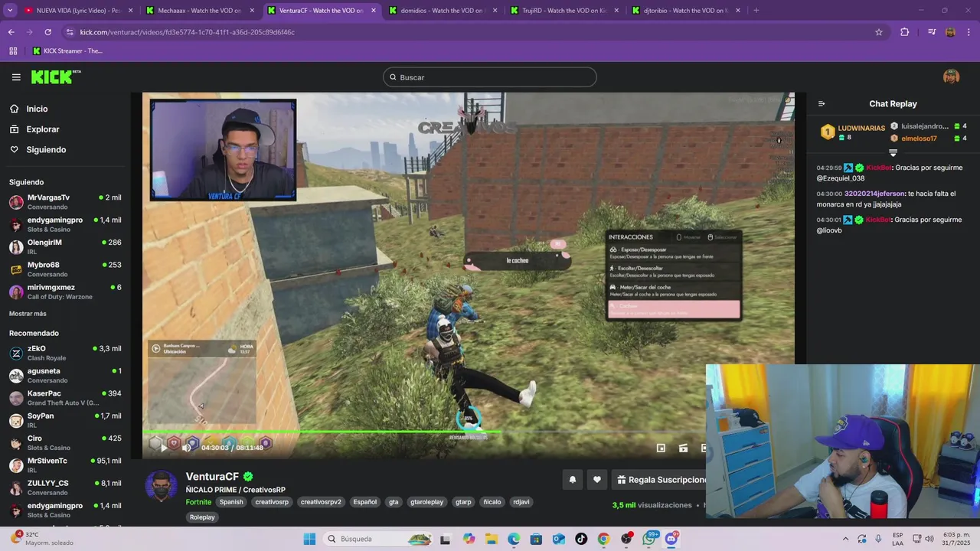This screenshot has width=980, height=551.
Task: Open the bookmarks apps grid icon
Action: point(13,51)
